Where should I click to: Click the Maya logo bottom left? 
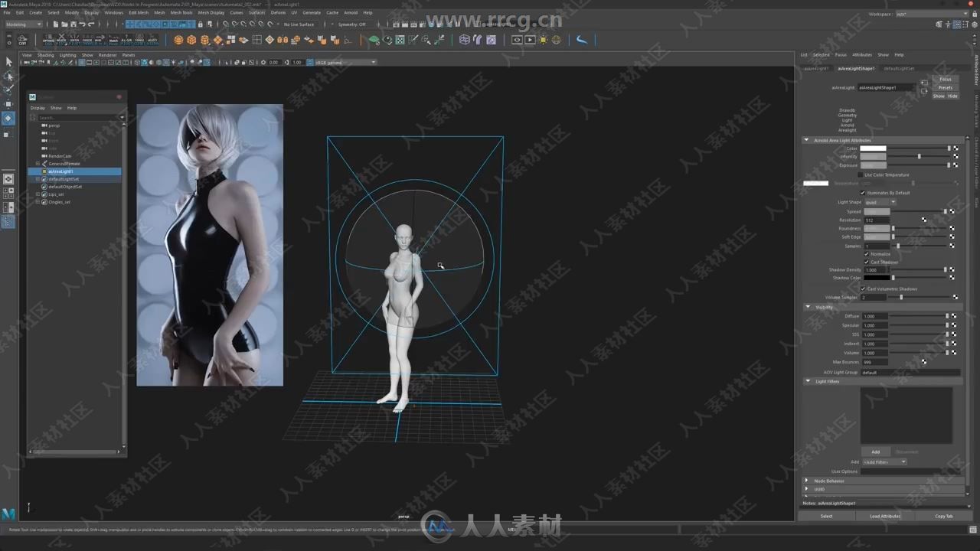click(8, 514)
